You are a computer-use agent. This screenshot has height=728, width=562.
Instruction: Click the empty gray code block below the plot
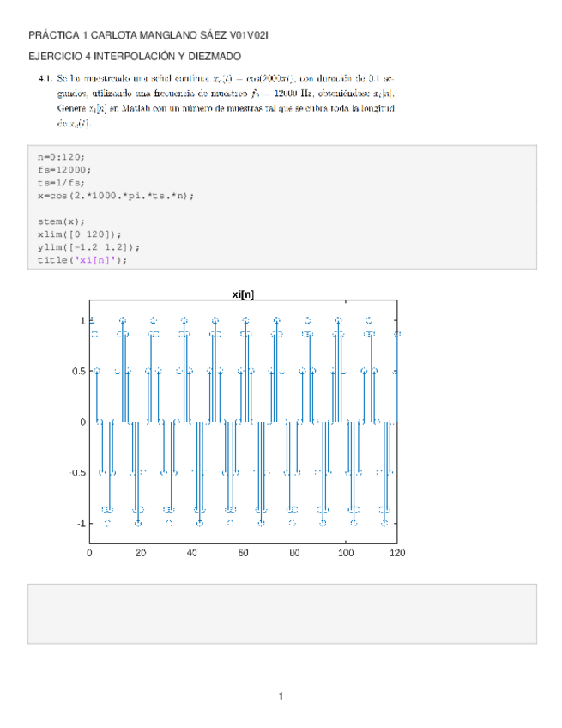pyautogui.click(x=282, y=614)
